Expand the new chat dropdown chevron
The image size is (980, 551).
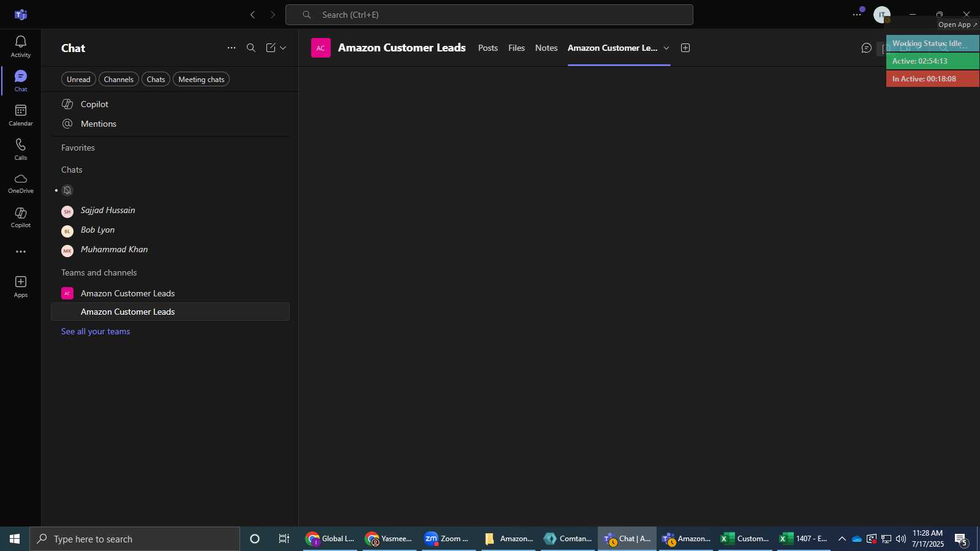[283, 48]
